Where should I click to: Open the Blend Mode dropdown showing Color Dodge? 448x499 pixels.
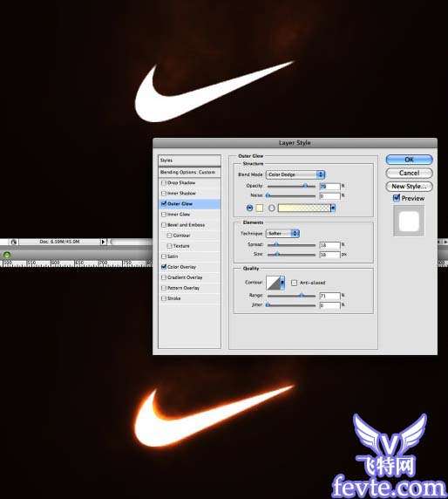point(295,174)
